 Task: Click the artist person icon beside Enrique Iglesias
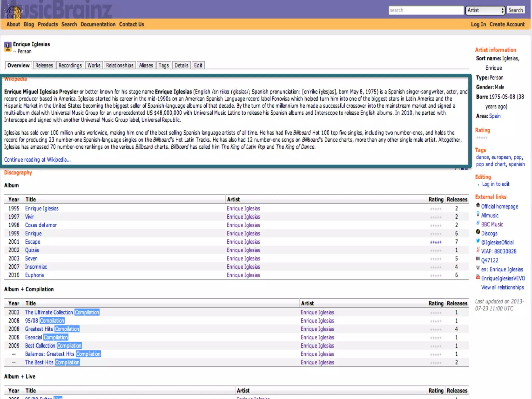[x=8, y=47]
